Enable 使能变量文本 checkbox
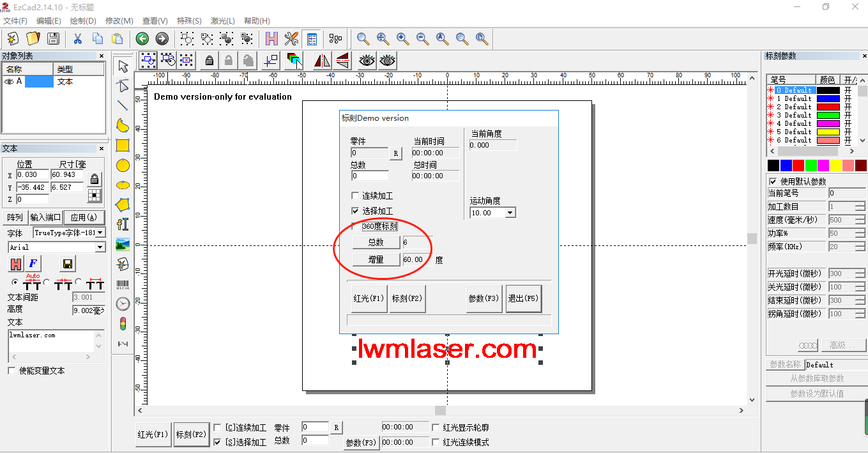Viewport: 868px width, 453px height. pyautogui.click(x=11, y=371)
